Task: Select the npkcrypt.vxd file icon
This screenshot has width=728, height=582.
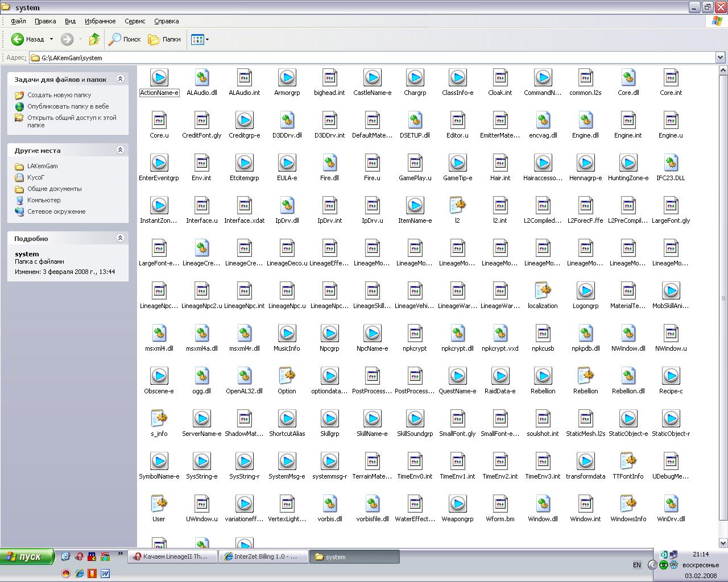Action: [500, 333]
